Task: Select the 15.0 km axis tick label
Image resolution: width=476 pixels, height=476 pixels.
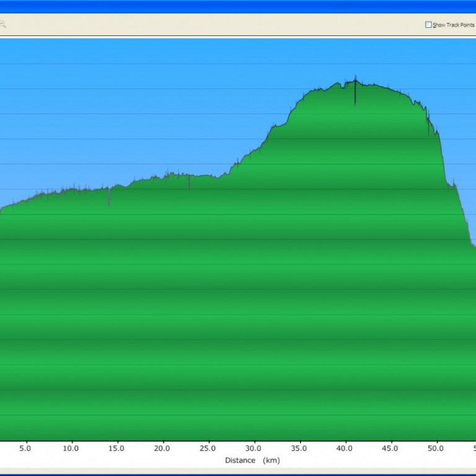Action: (x=117, y=448)
